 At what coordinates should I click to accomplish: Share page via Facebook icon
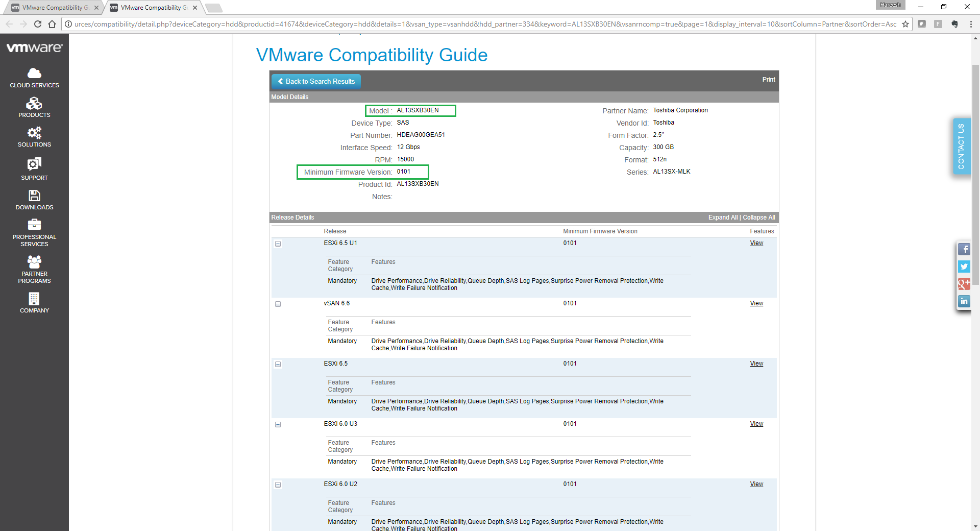[x=964, y=249]
